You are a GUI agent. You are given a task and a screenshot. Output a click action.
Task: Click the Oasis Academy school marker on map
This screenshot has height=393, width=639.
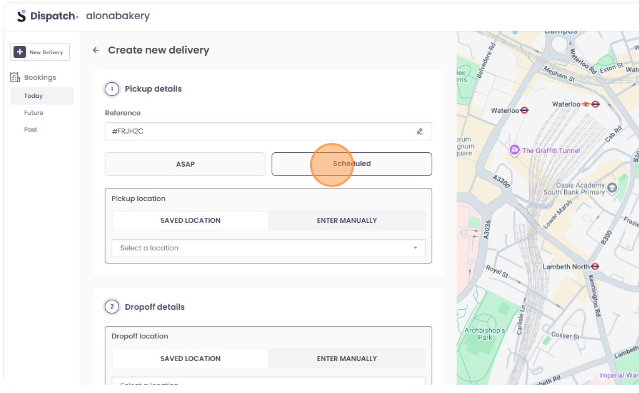612,188
